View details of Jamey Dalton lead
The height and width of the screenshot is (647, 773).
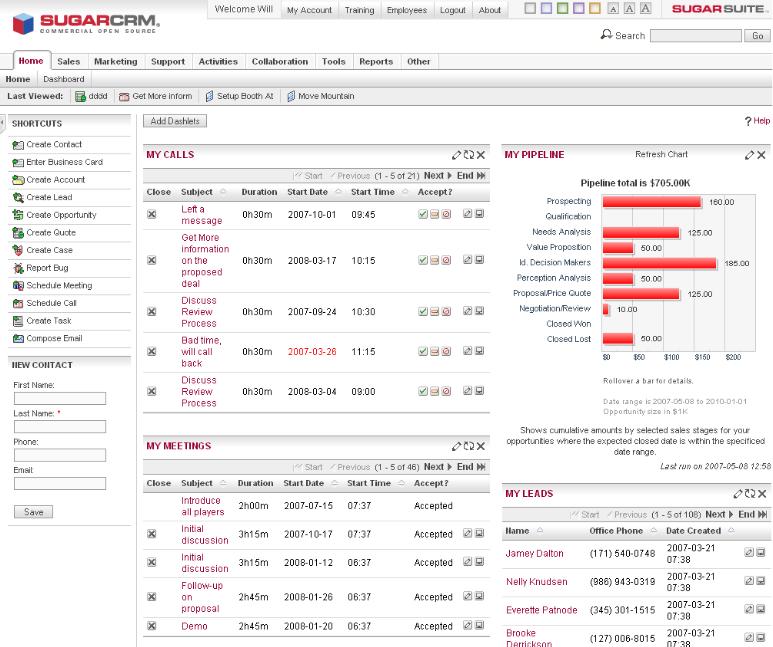(x=761, y=552)
